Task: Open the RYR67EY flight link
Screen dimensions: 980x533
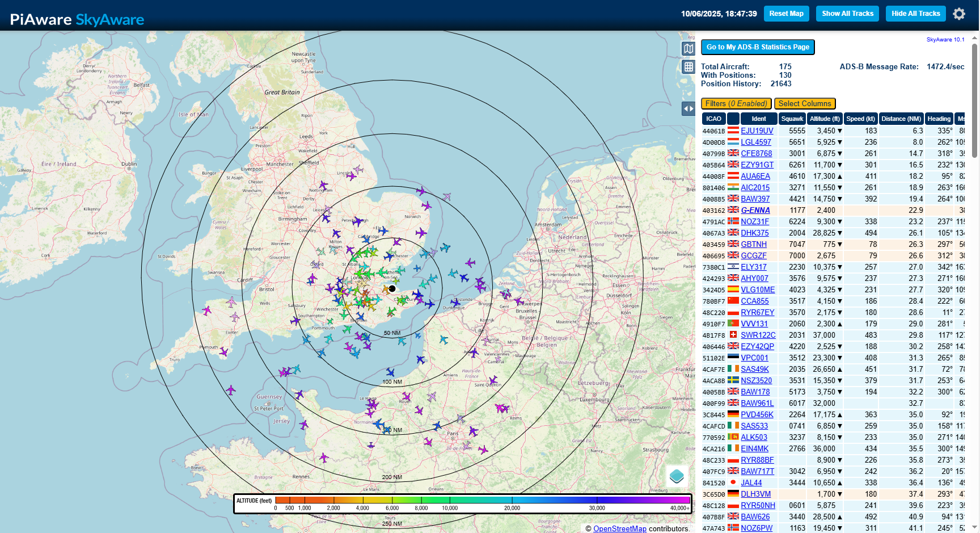Action: pos(758,312)
